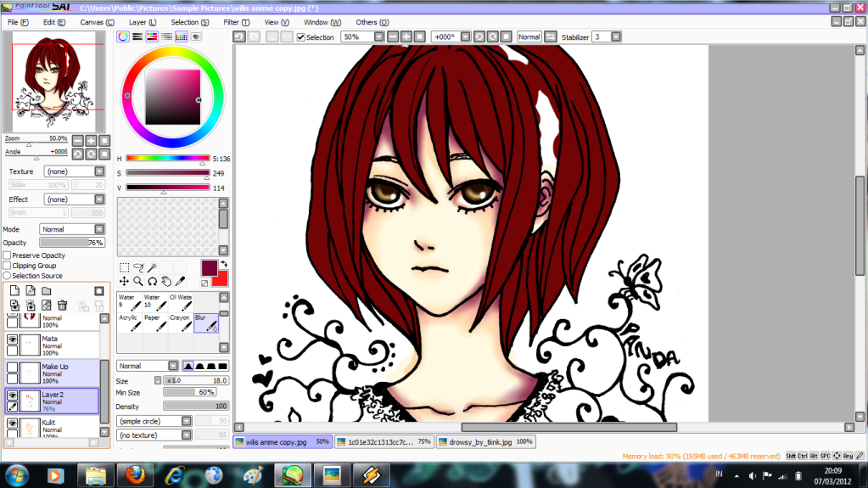Select the rectangular selection tool
The image size is (868, 488).
click(x=125, y=267)
